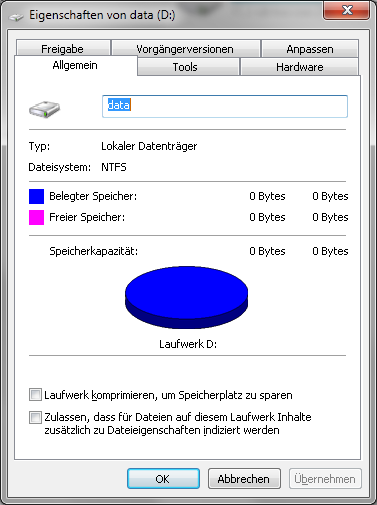Image resolution: width=377 pixels, height=505 pixels.
Task: Click the Typ: label
Action: click(x=39, y=146)
